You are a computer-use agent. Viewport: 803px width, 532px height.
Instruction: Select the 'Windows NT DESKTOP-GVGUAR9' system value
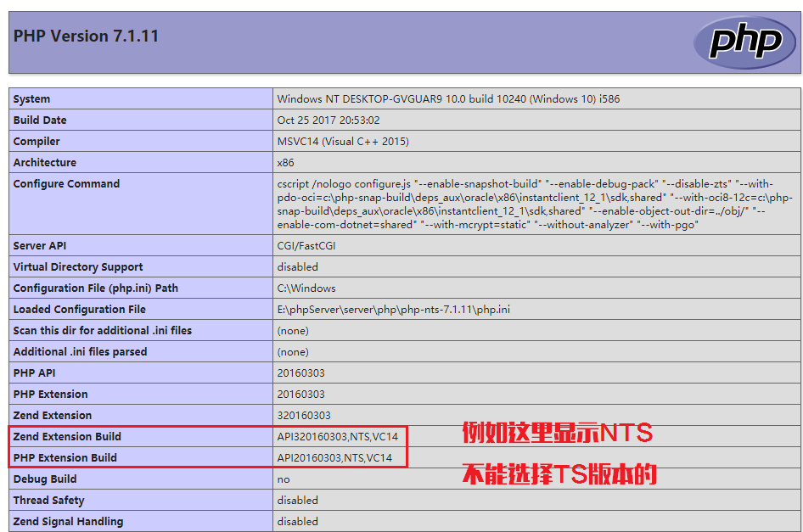(448, 98)
